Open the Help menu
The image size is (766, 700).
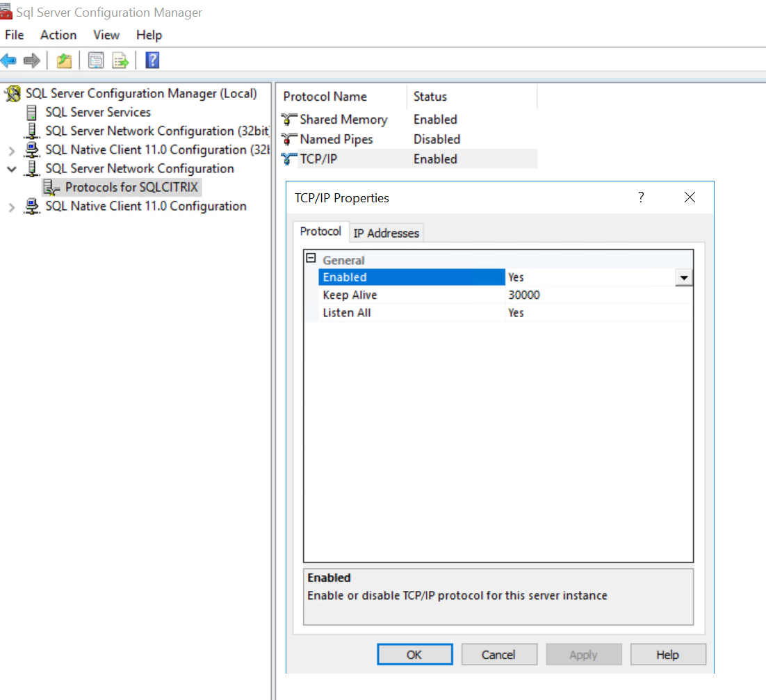149,35
